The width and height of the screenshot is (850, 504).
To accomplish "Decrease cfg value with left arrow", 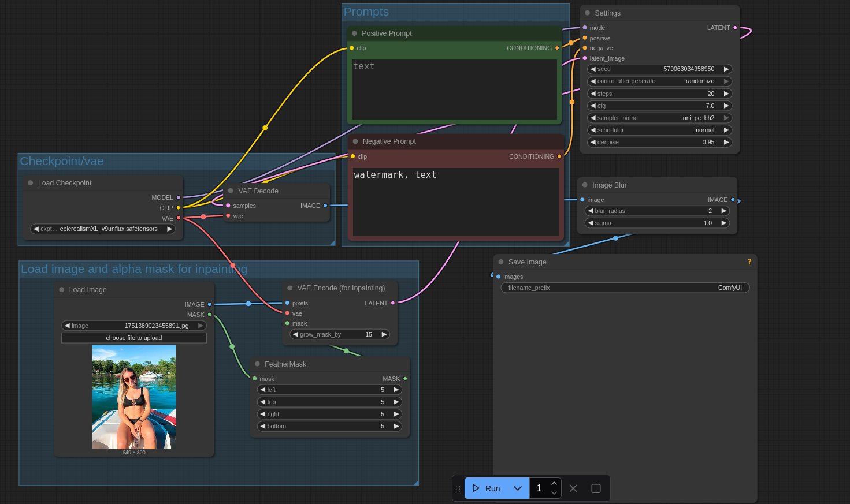I will [x=593, y=106].
